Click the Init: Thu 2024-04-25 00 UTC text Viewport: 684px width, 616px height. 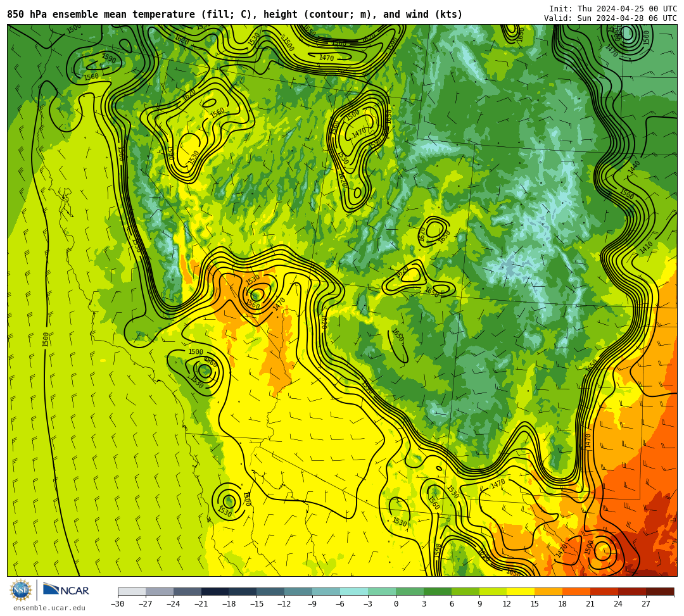[x=613, y=9]
